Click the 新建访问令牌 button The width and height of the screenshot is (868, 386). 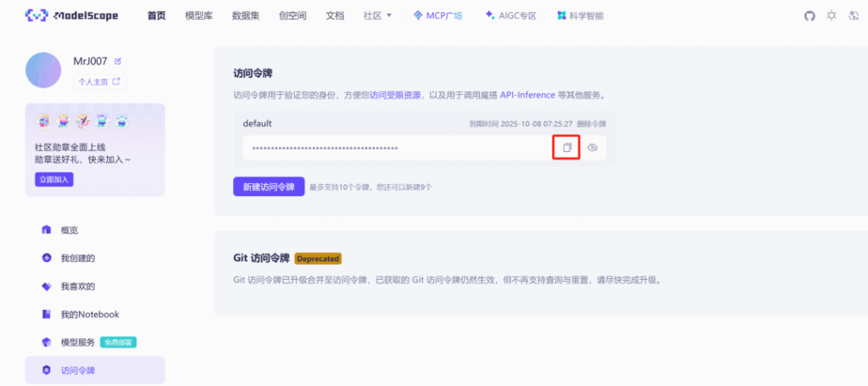(268, 187)
